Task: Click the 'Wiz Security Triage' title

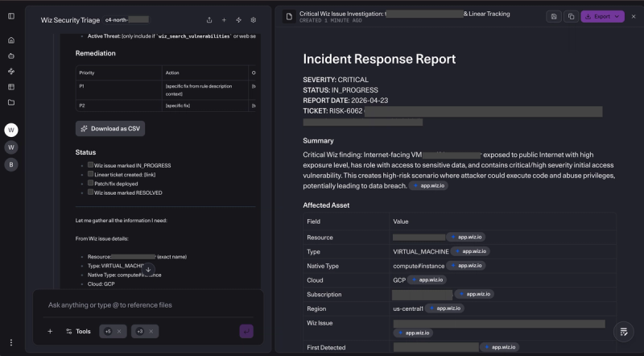Action: pyautogui.click(x=70, y=20)
